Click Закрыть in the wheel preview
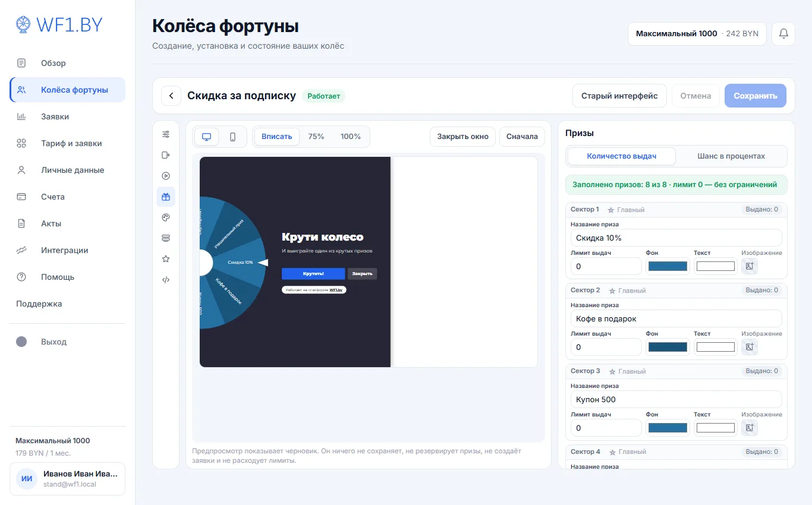Viewport: 812px width, 505px height. point(362,274)
